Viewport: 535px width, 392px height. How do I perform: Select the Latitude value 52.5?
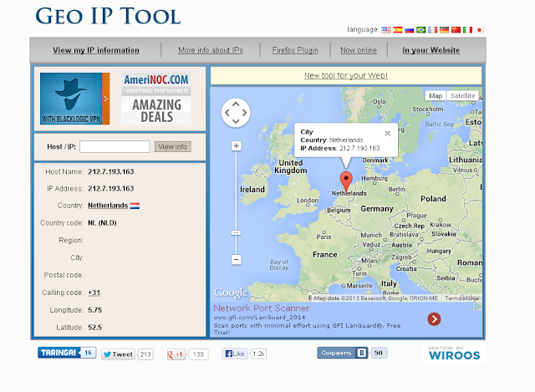(94, 328)
